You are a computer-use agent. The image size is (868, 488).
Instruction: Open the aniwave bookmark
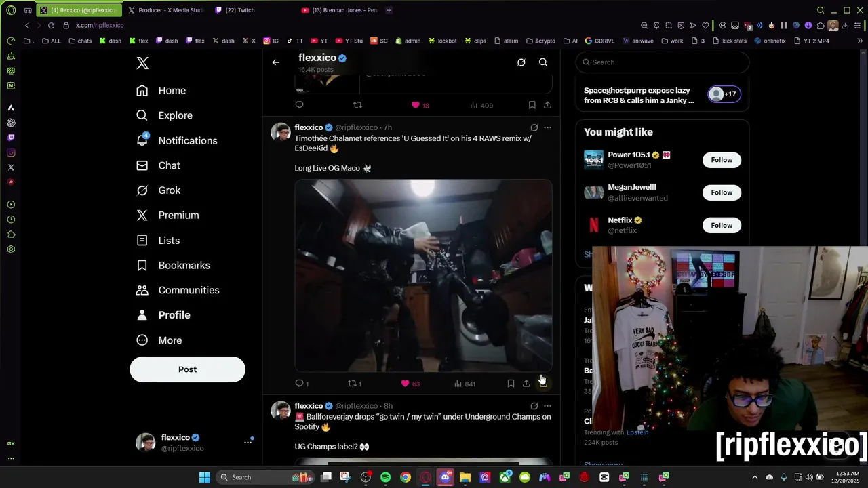tap(638, 41)
